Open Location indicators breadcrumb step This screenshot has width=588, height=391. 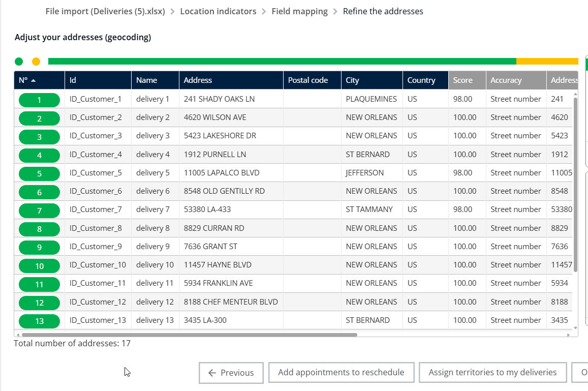(x=218, y=11)
